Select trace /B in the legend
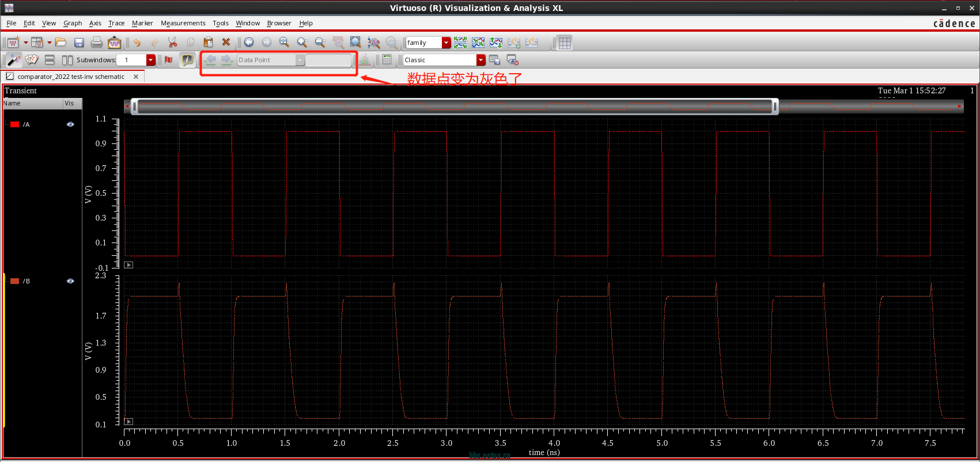This screenshot has width=980, height=462. tap(27, 281)
